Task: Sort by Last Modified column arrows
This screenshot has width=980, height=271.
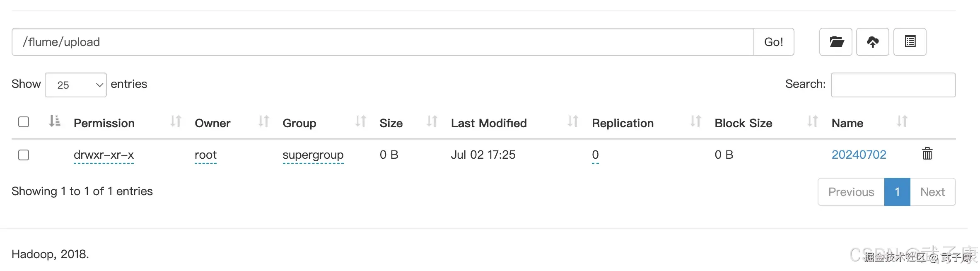Action: point(573,121)
